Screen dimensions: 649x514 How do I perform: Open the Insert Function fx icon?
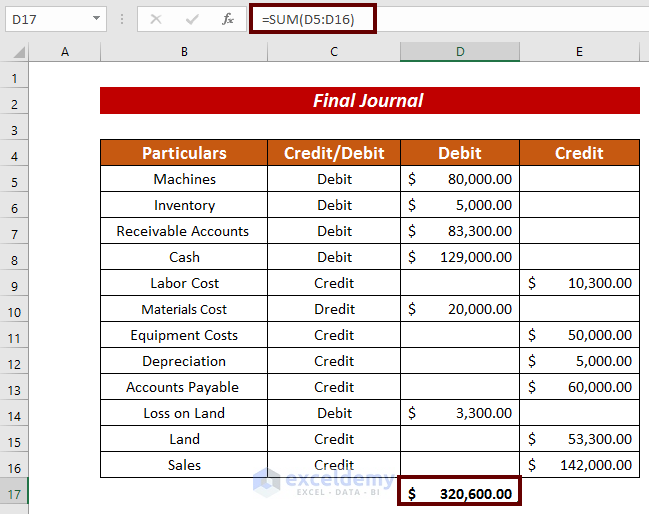228,19
